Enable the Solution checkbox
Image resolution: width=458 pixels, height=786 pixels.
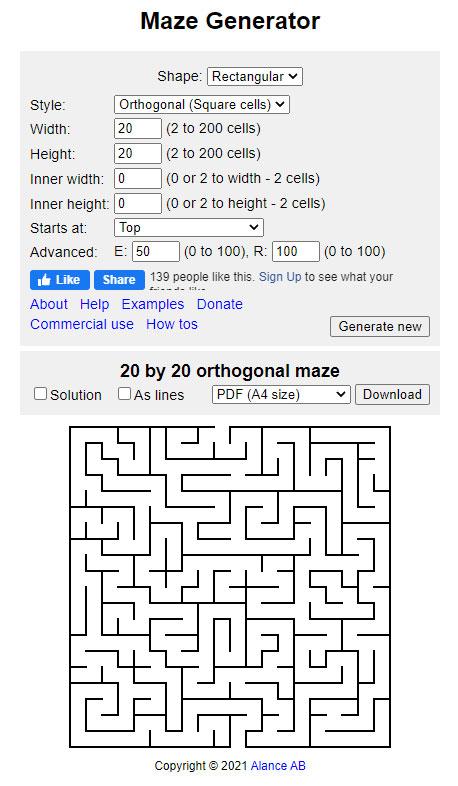(40, 394)
